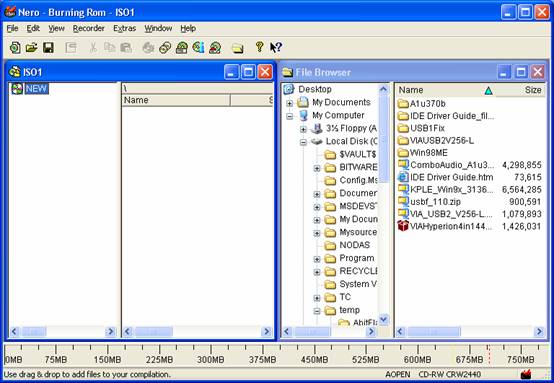This screenshot has width=554, height=383.
Task: Click the greyed-out compilation properties toolbar icon
Action: click(x=71, y=47)
